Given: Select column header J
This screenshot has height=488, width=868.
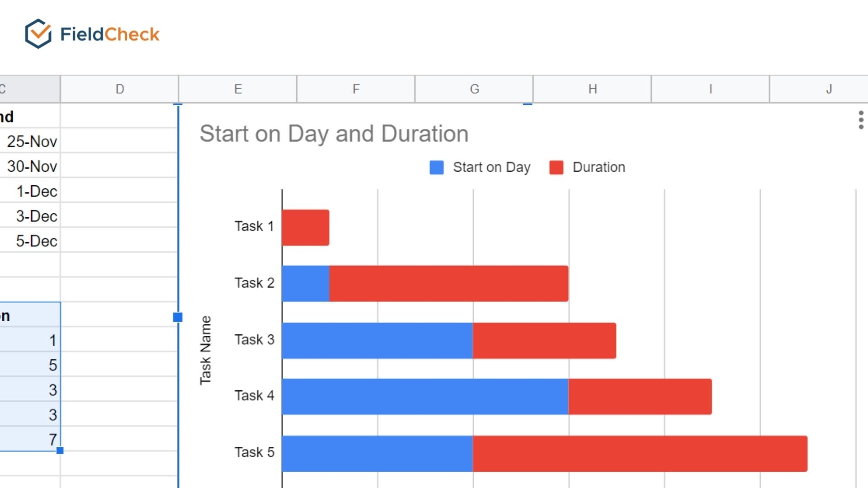Looking at the screenshot, I should pyautogui.click(x=829, y=89).
